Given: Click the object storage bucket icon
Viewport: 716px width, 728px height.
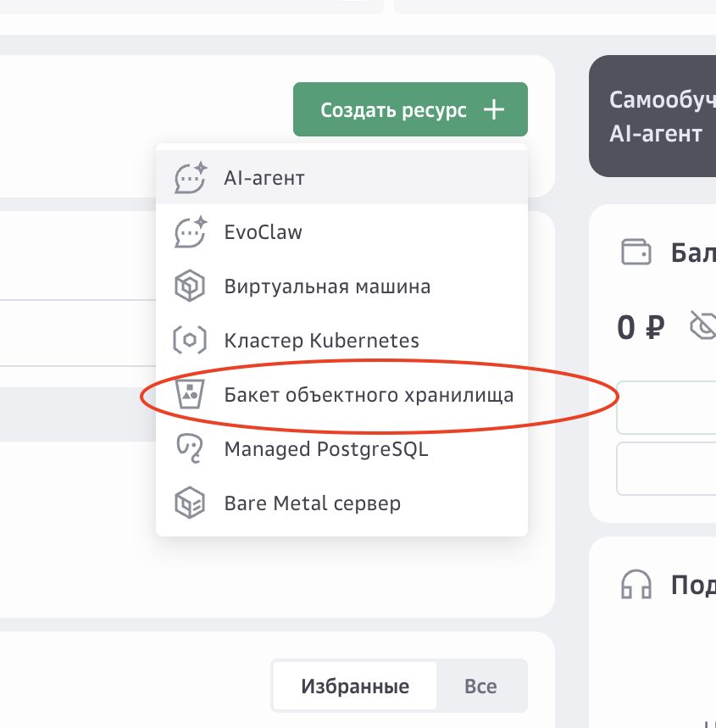Looking at the screenshot, I should coord(190,395).
